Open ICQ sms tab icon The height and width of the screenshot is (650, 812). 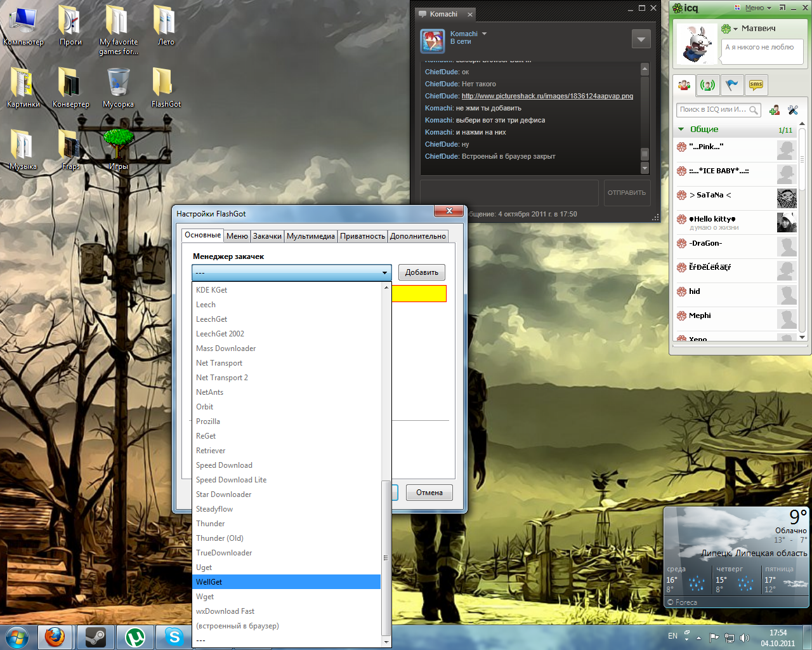(x=756, y=84)
